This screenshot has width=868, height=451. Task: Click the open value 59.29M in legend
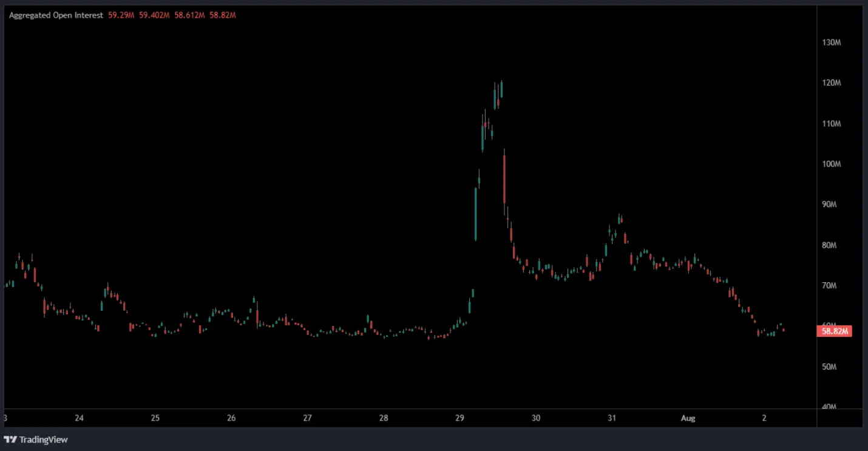point(121,15)
